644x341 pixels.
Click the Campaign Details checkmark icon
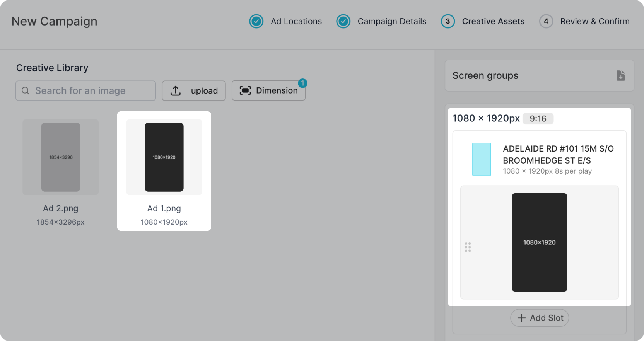tap(343, 21)
